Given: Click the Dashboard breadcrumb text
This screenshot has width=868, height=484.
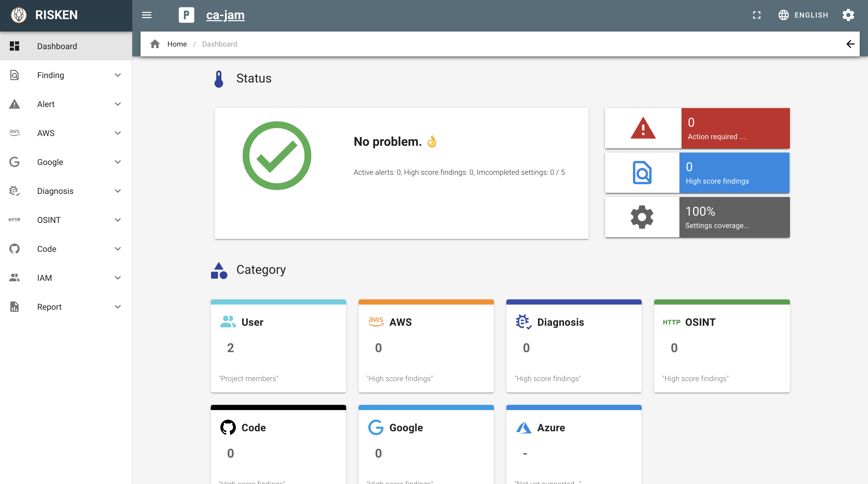Looking at the screenshot, I should point(219,44).
